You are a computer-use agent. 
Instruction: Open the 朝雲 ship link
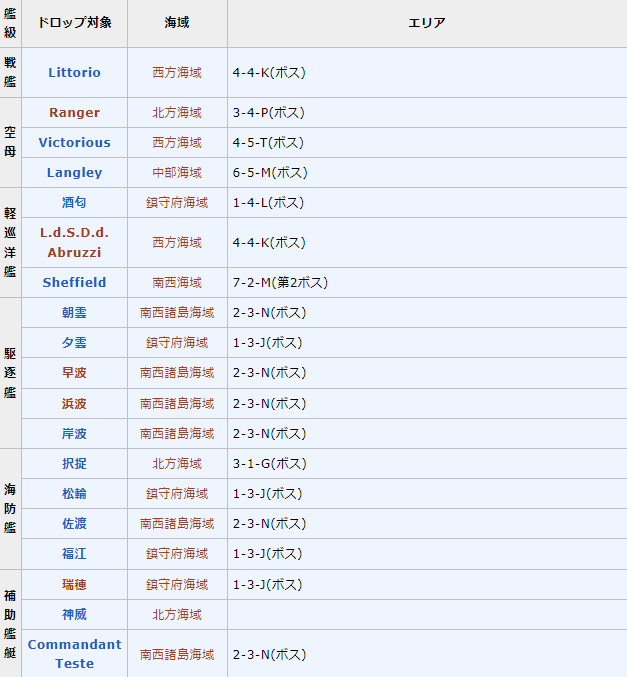[x=74, y=313]
